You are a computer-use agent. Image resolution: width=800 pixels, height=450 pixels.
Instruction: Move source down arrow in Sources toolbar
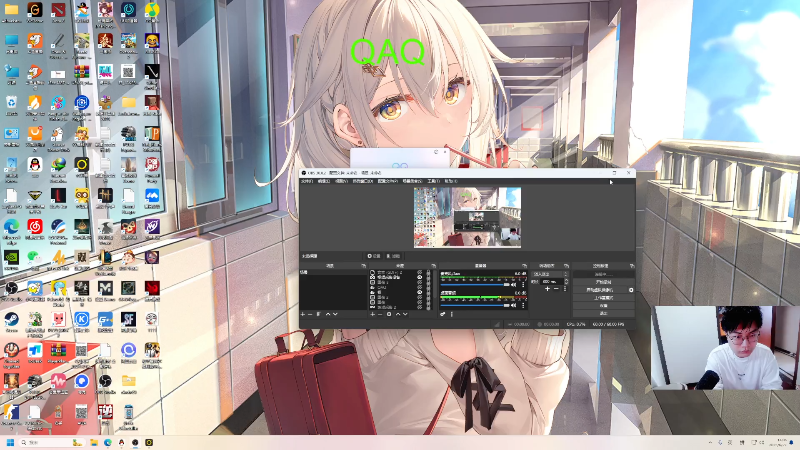(x=405, y=314)
